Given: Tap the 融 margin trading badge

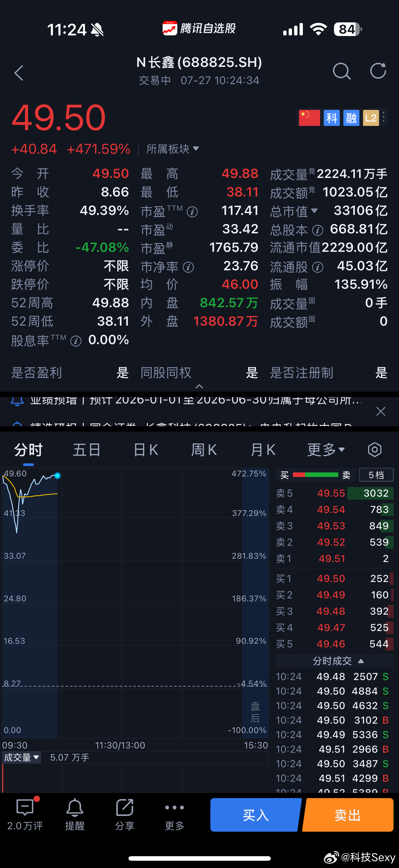Looking at the screenshot, I should 351,118.
